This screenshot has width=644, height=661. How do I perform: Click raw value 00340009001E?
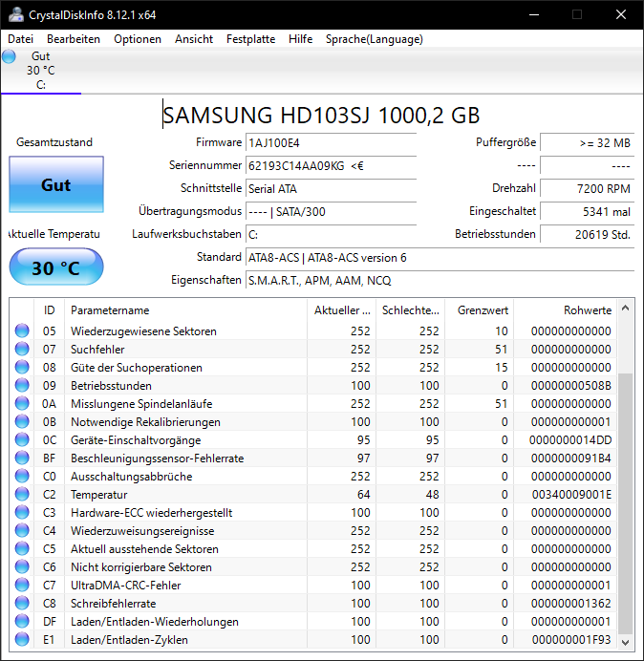(571, 494)
